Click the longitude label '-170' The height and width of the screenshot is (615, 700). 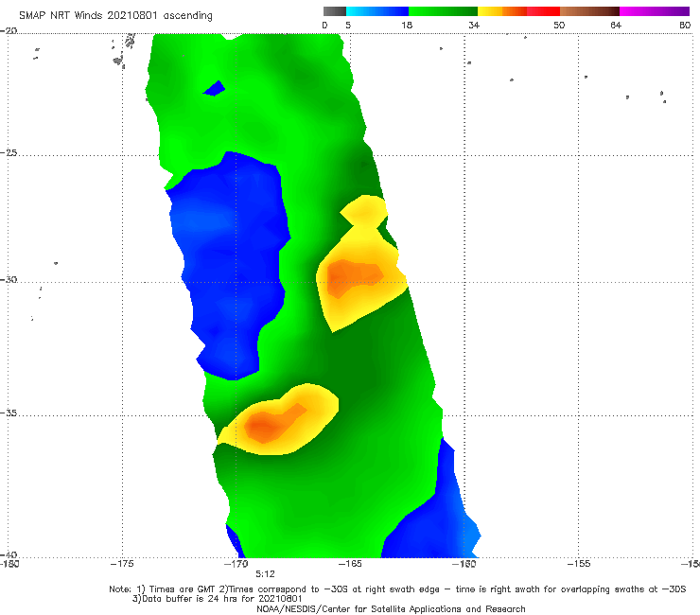click(x=236, y=564)
